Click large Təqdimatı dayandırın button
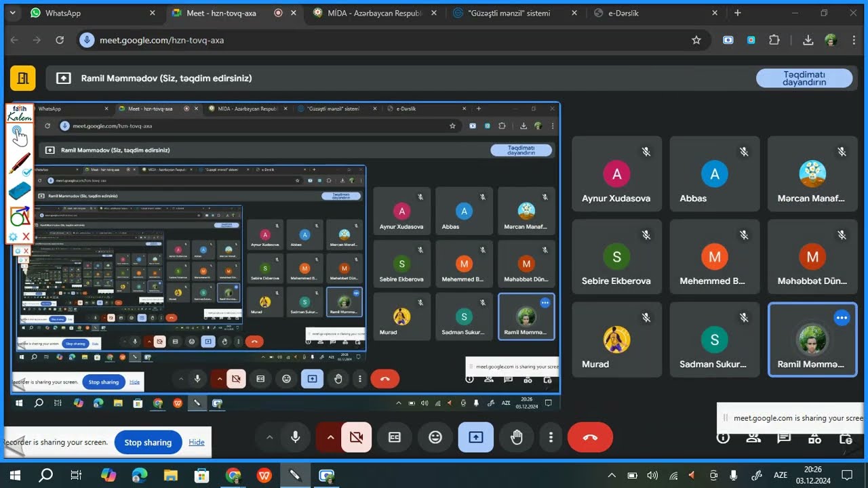 (804, 78)
